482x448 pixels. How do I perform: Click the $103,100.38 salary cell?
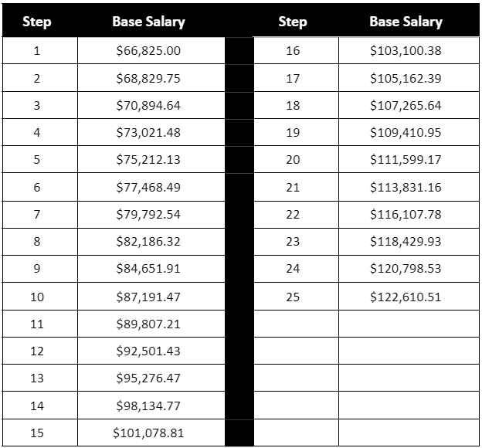pos(406,51)
